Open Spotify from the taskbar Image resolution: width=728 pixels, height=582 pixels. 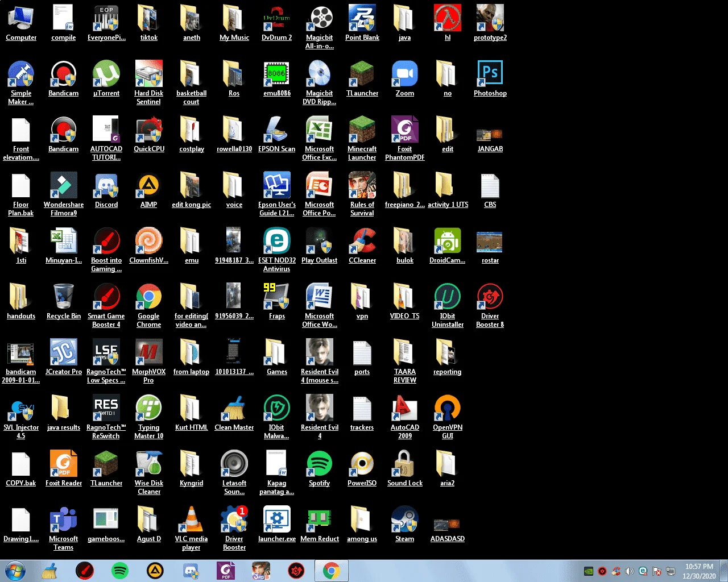point(120,571)
